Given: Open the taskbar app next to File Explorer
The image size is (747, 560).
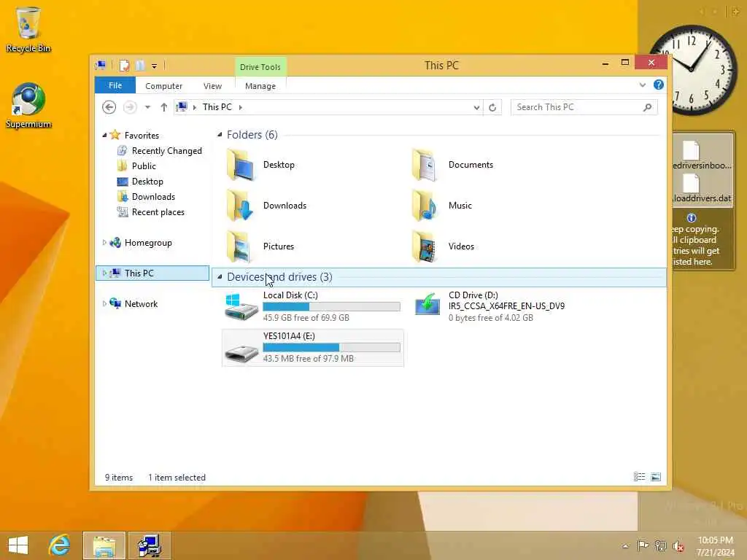Looking at the screenshot, I should coord(149,545).
